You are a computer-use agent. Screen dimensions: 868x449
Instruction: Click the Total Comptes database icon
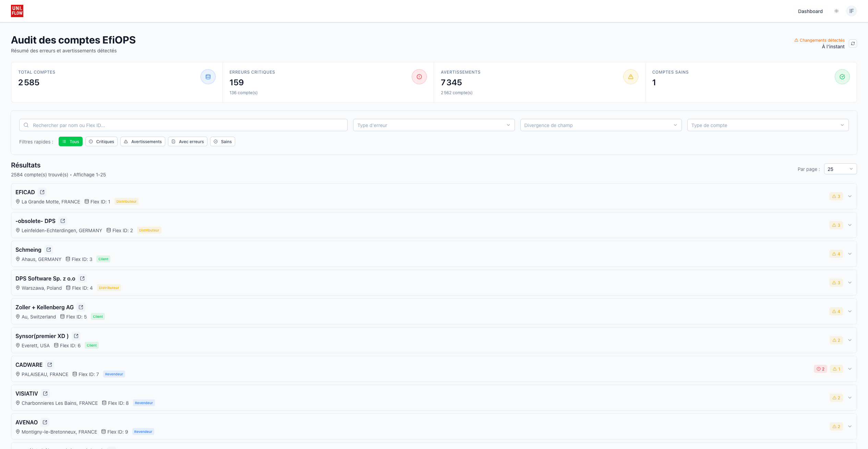coord(208,77)
